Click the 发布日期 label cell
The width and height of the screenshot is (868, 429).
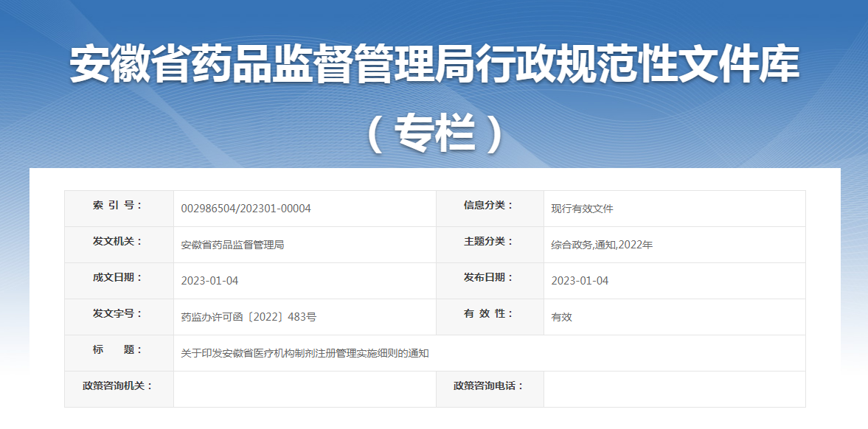click(490, 281)
